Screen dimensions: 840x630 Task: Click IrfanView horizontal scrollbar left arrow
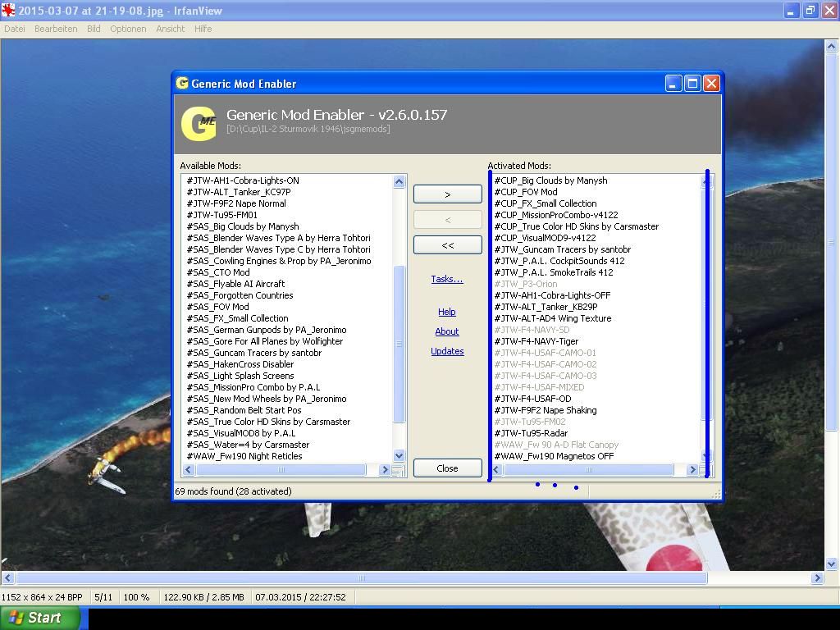point(7,578)
